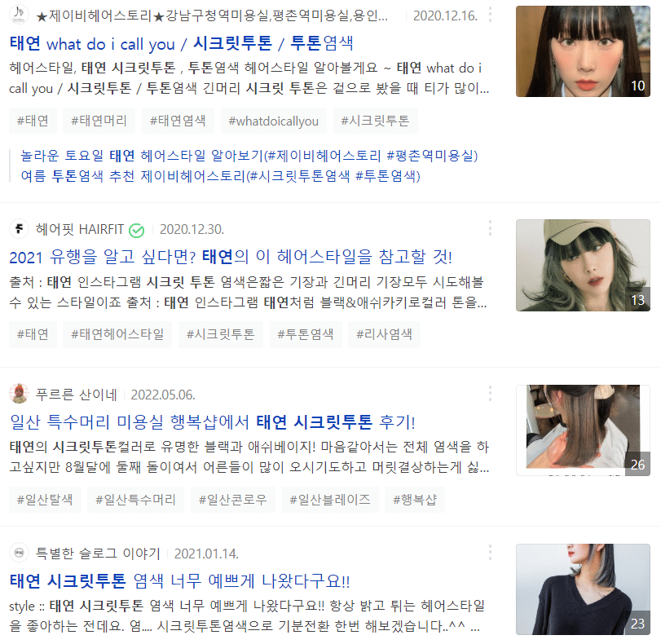Open the 태연 what do i call you post title

click(x=181, y=43)
